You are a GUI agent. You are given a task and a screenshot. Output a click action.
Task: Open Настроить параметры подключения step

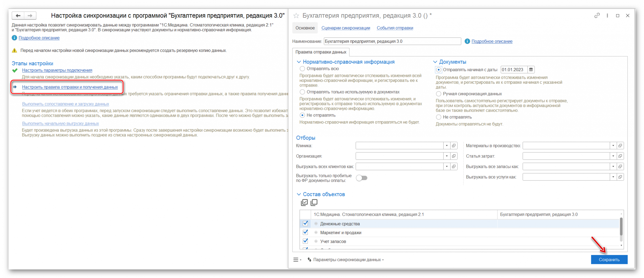[x=57, y=70]
